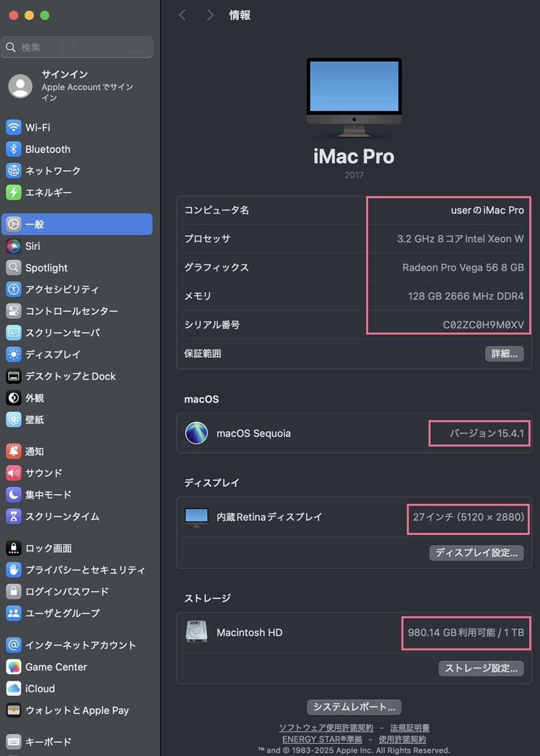
Task: Select the Bluetooth sidebar icon
Action: (x=14, y=149)
